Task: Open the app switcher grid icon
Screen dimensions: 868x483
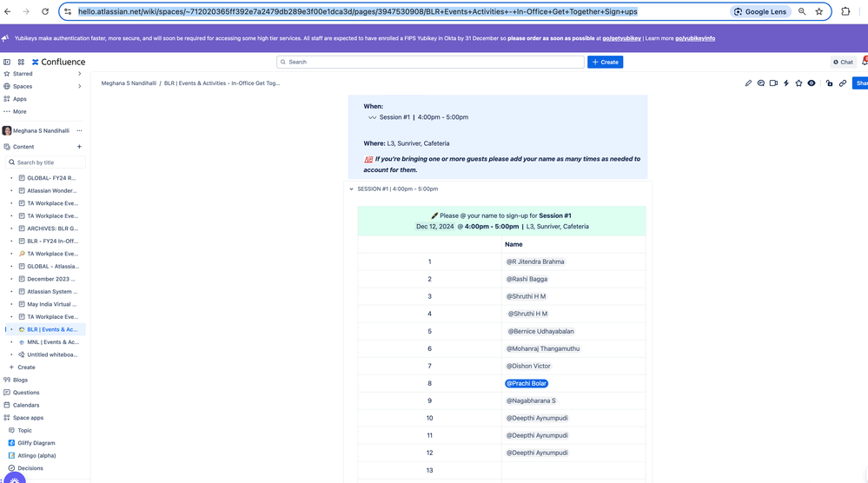Action: pos(21,62)
